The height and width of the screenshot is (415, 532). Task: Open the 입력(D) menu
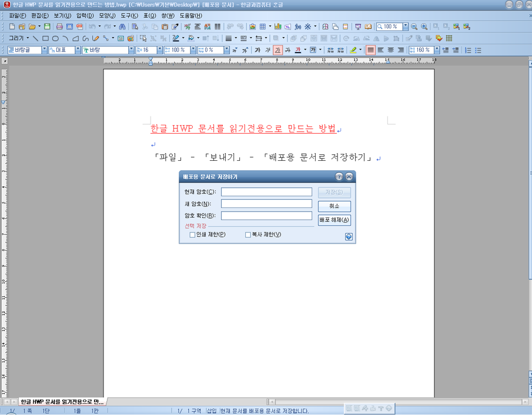[x=85, y=15]
